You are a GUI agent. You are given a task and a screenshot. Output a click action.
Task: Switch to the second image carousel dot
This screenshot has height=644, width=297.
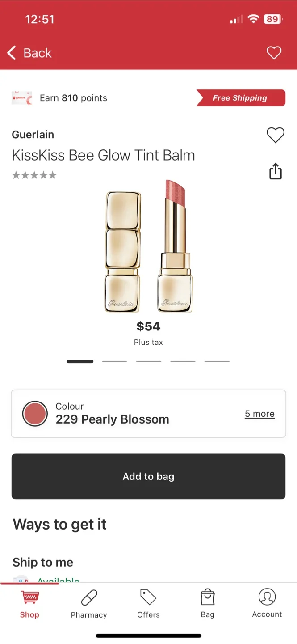tap(114, 361)
